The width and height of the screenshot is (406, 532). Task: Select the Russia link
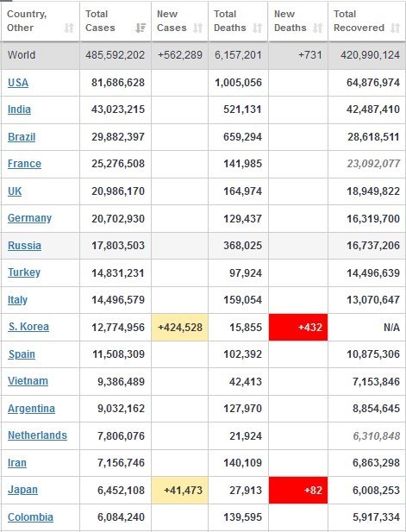24,245
